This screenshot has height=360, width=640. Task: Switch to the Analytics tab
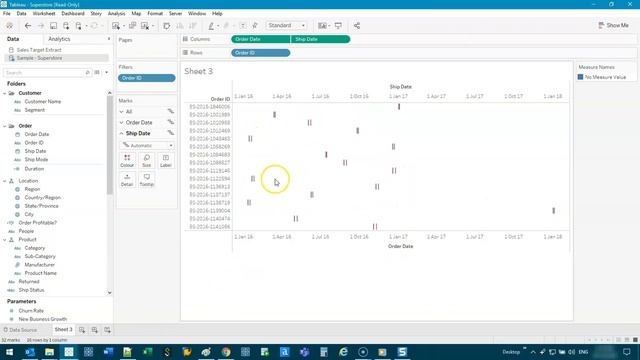tap(59, 39)
